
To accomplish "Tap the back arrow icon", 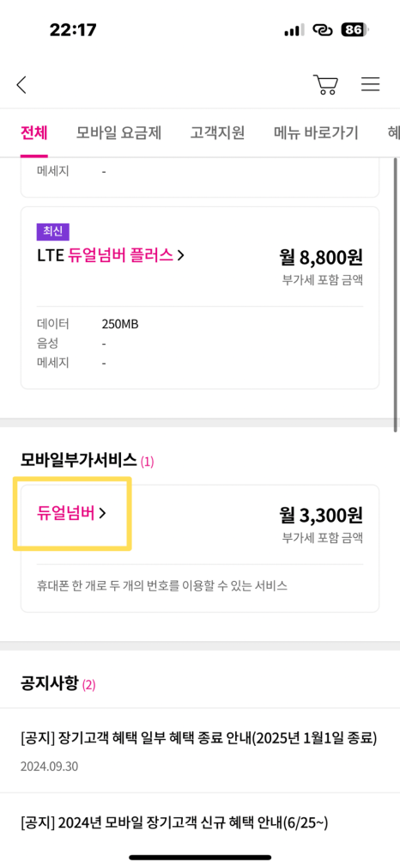I will [x=21, y=85].
